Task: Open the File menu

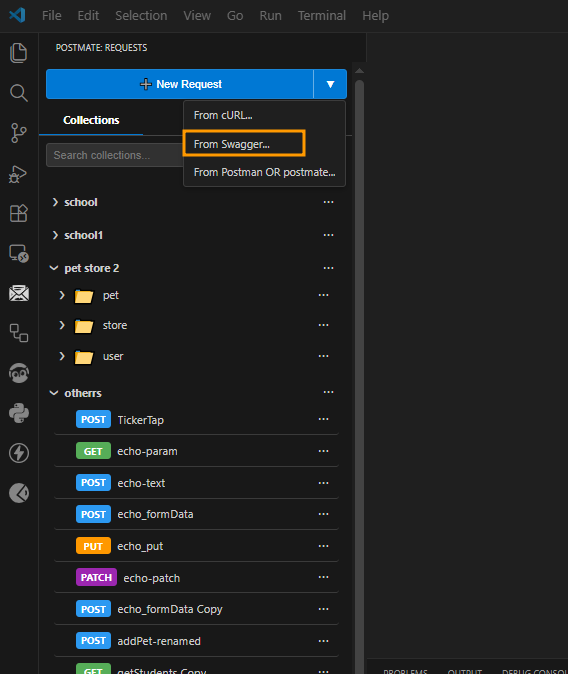Action: pyautogui.click(x=52, y=15)
